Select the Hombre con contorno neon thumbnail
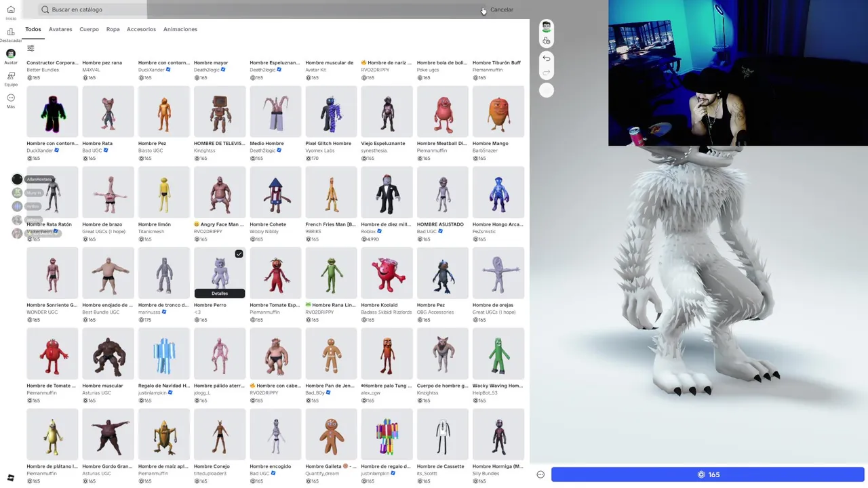868x488 pixels. (52, 111)
